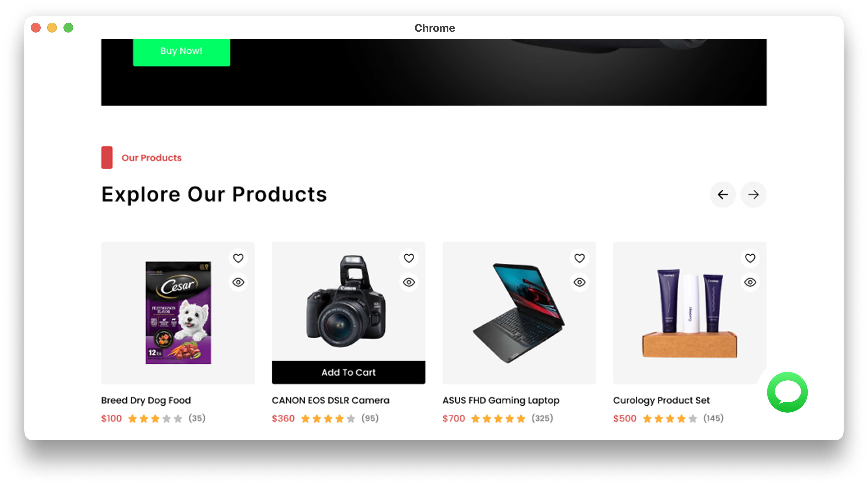The image size is (868, 485).
Task: Open the CANON EOS DSLR Camera product link
Action: click(330, 400)
